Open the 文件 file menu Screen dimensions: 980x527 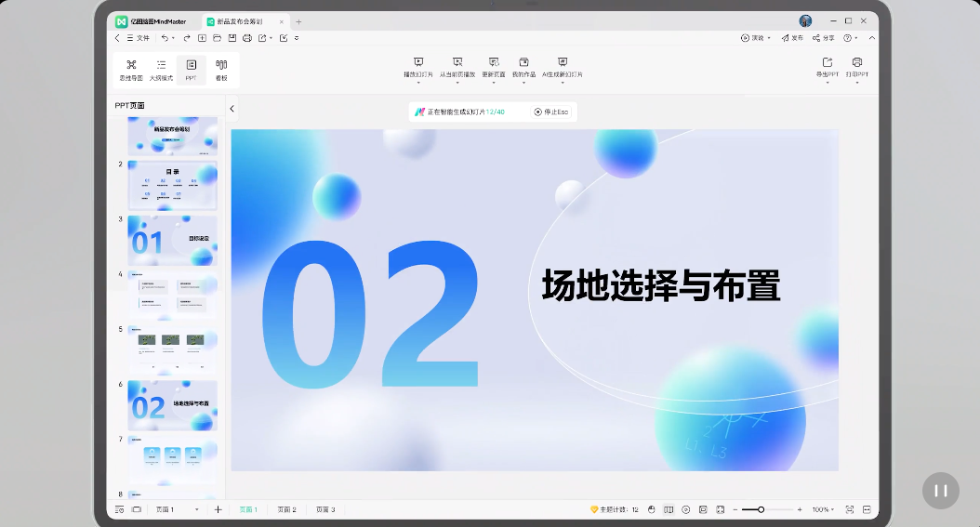coord(138,38)
